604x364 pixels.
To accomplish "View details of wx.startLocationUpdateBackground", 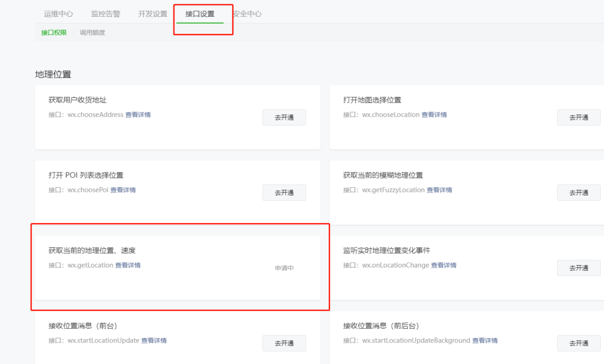I will point(486,340).
